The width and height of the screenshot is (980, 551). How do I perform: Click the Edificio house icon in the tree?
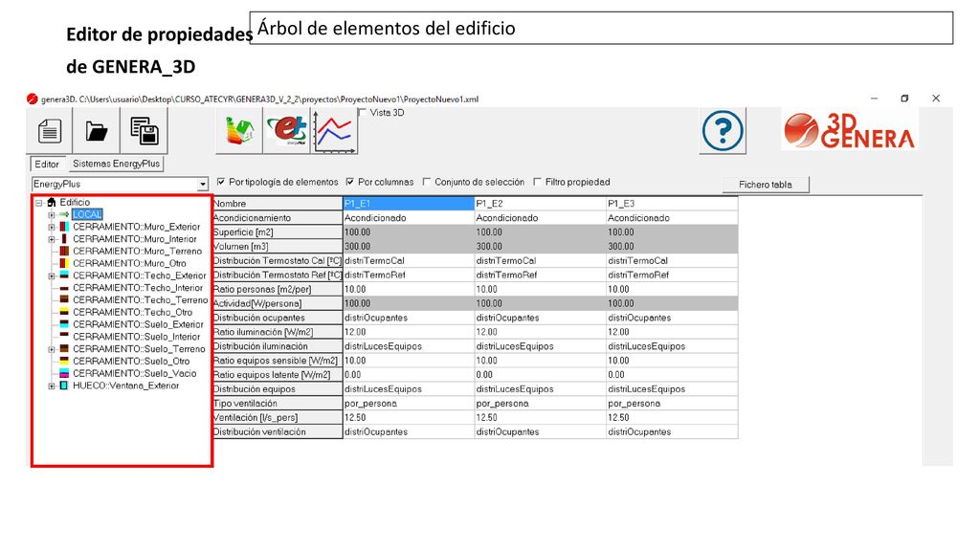52,203
